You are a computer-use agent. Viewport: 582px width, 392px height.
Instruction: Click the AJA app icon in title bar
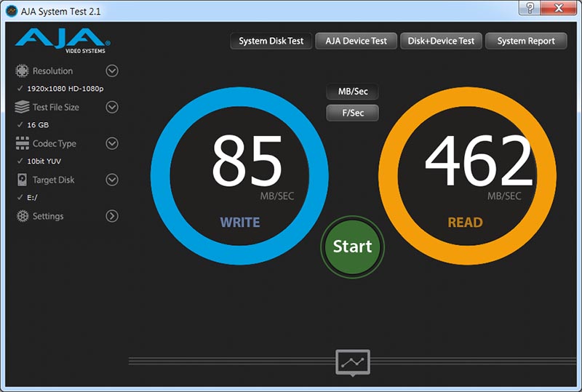coord(12,11)
